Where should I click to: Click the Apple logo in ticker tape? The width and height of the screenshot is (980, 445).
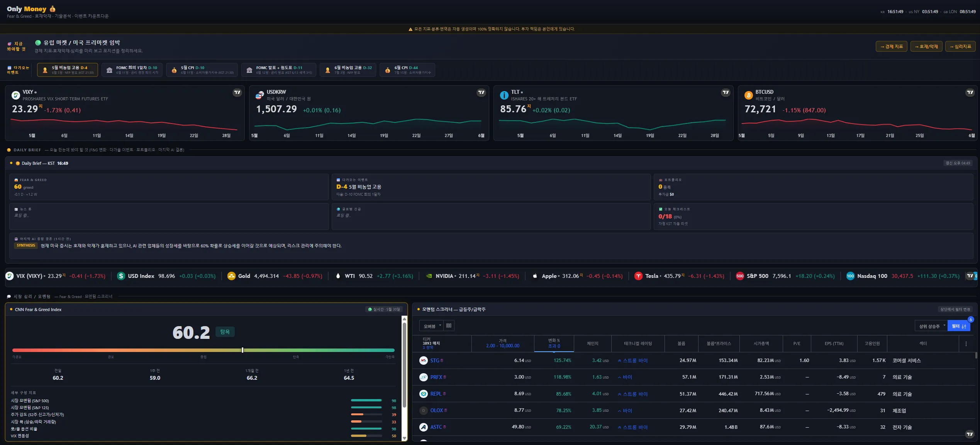click(535, 276)
